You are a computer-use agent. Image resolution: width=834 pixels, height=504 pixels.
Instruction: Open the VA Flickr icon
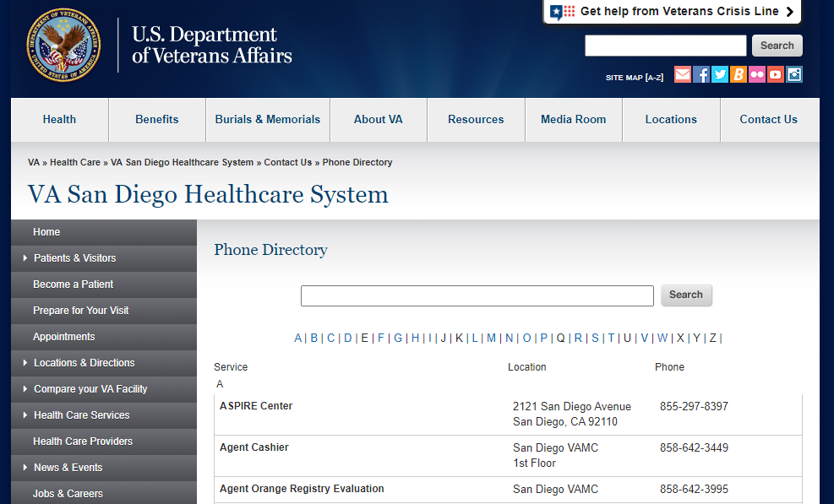[757, 74]
